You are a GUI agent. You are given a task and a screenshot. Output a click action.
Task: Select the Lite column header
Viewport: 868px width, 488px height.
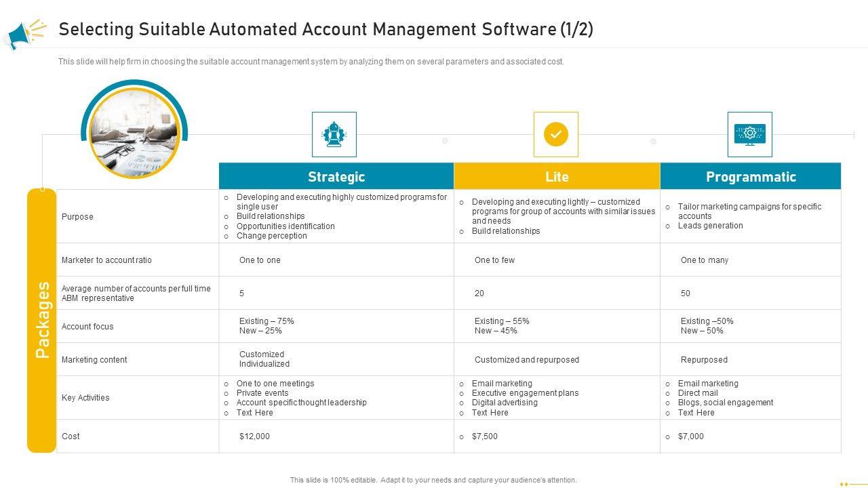(x=557, y=177)
